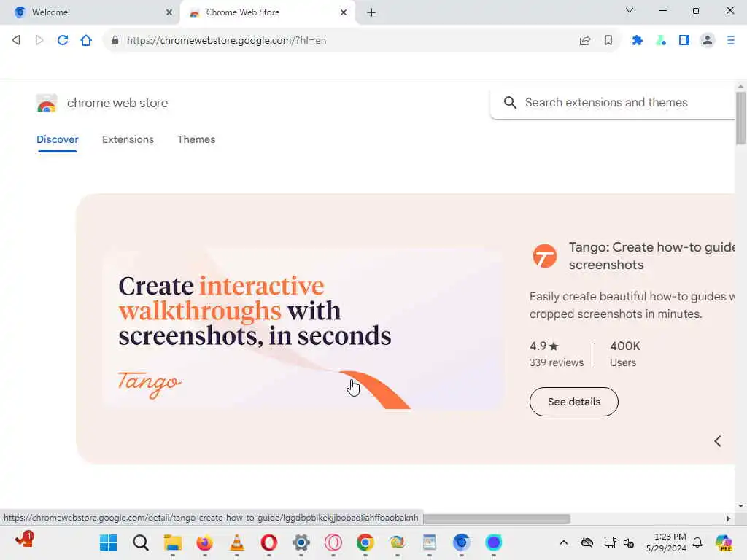Click the search magnifier in store search
Viewport: 747px width, 560px height.
pyautogui.click(x=510, y=102)
